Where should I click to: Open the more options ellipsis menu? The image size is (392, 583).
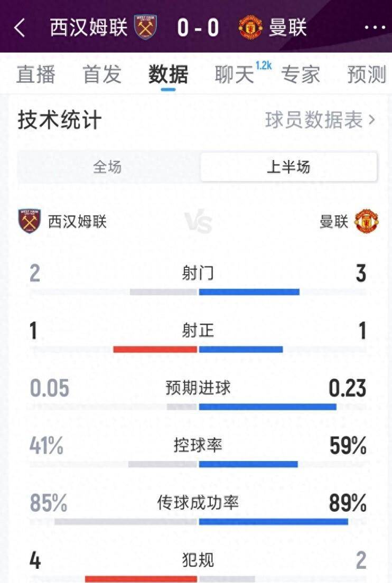pyautogui.click(x=374, y=28)
